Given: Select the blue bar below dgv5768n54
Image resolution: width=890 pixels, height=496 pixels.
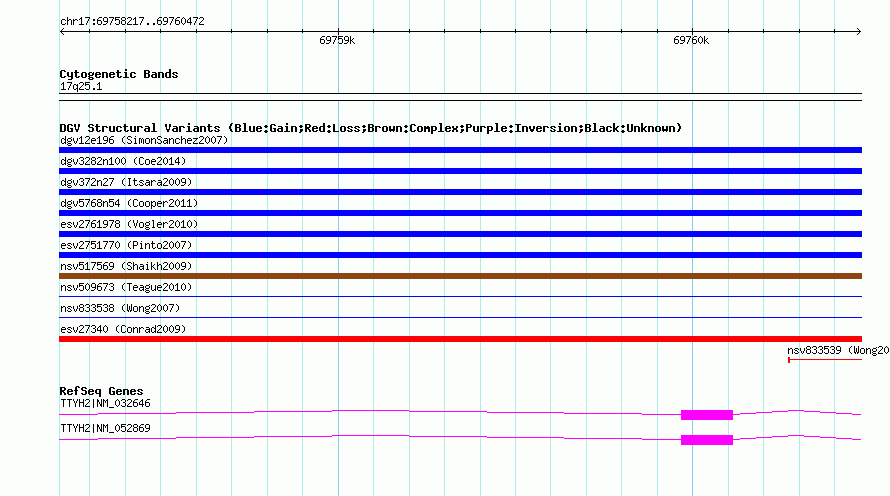Looking at the screenshot, I should click(460, 213).
